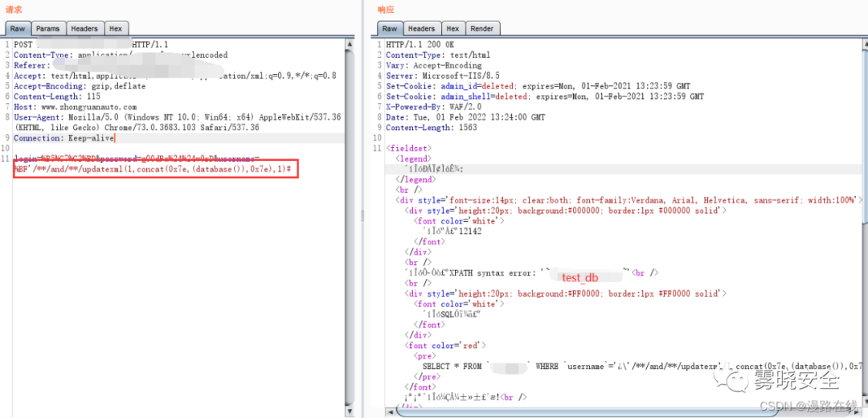The height and width of the screenshot is (418, 868).
Task: Click the request panel scrollbar up arrow
Action: [350, 43]
